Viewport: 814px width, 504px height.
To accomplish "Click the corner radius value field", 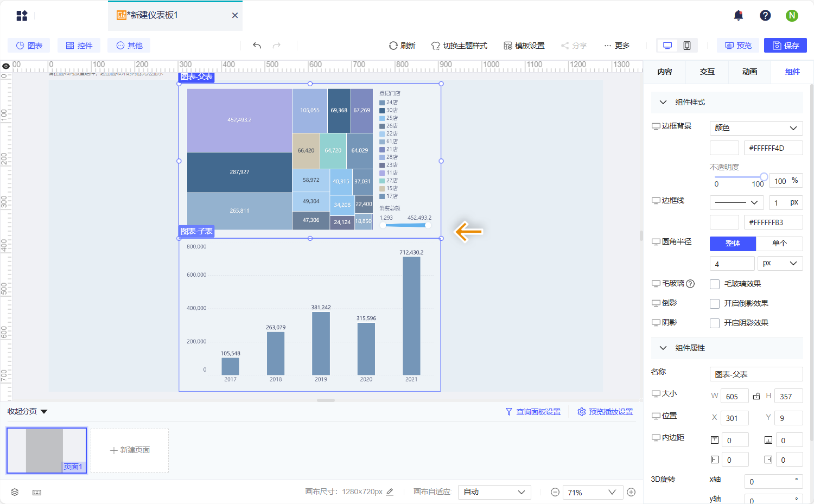I will pyautogui.click(x=732, y=264).
